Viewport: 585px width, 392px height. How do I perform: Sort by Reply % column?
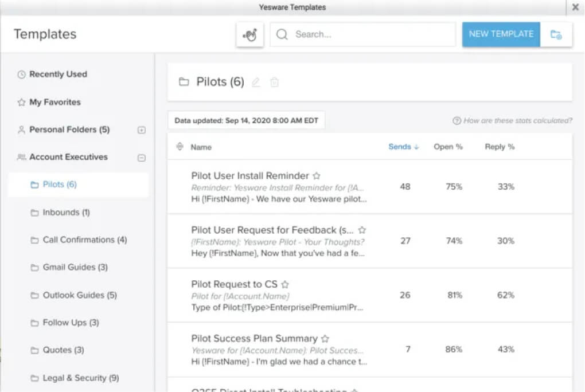[500, 147]
